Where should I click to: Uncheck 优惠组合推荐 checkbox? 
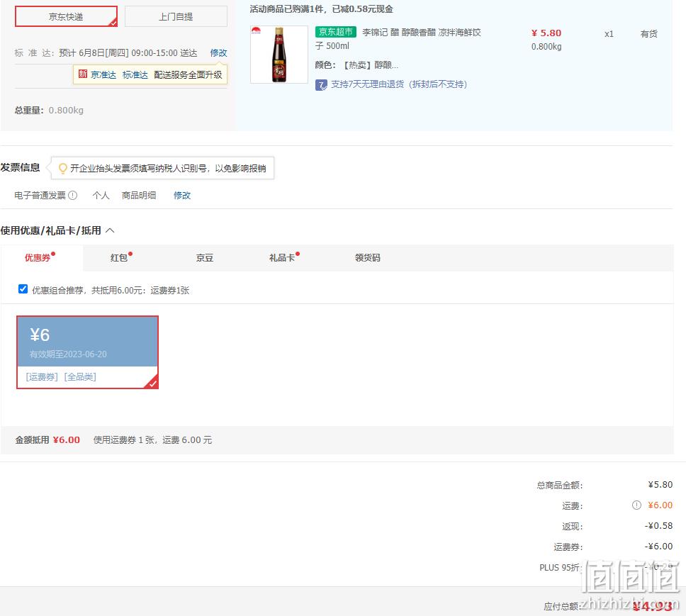[23, 289]
